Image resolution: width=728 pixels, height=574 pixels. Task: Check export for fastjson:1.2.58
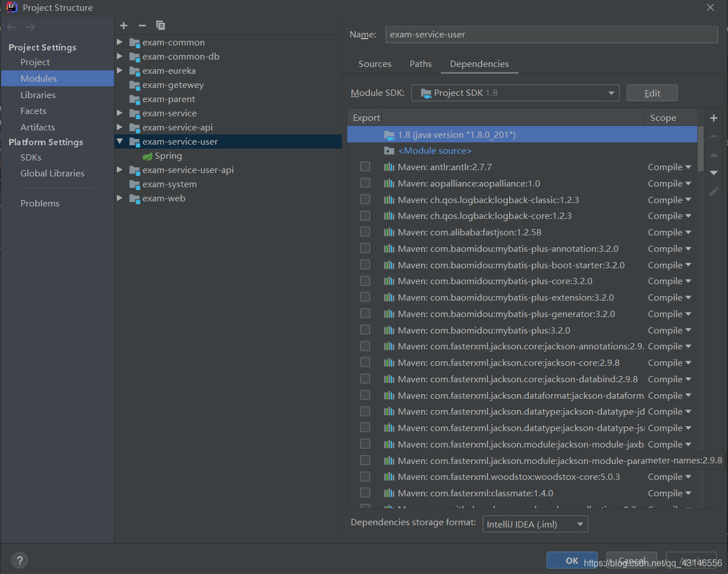365,232
